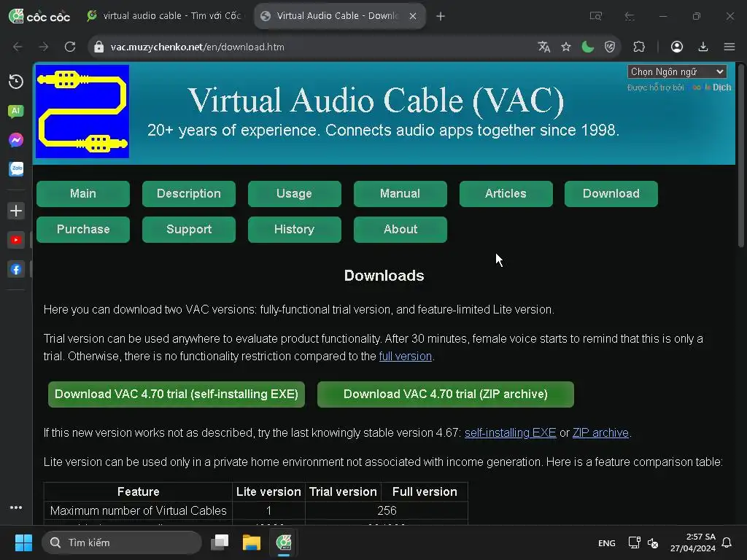Open the Support page
This screenshot has height=560, width=747.
189,230
